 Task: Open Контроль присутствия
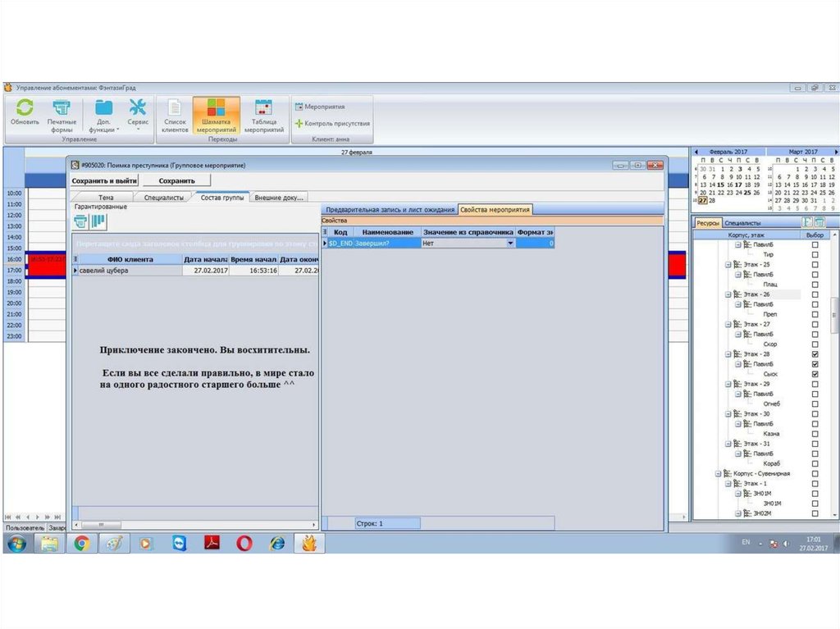332,123
